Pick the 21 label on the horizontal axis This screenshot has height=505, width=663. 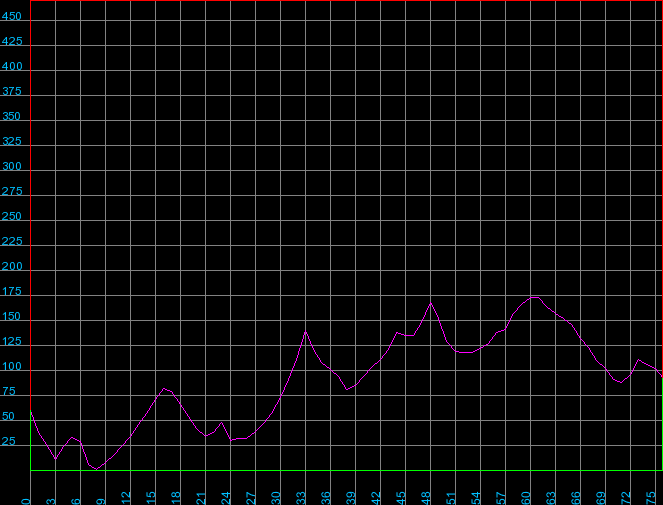tap(201, 498)
